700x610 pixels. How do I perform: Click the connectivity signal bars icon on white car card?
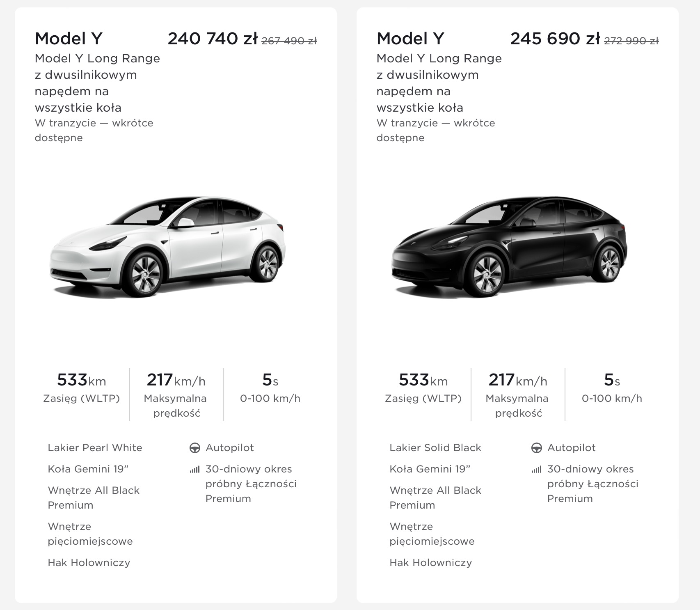[194, 469]
